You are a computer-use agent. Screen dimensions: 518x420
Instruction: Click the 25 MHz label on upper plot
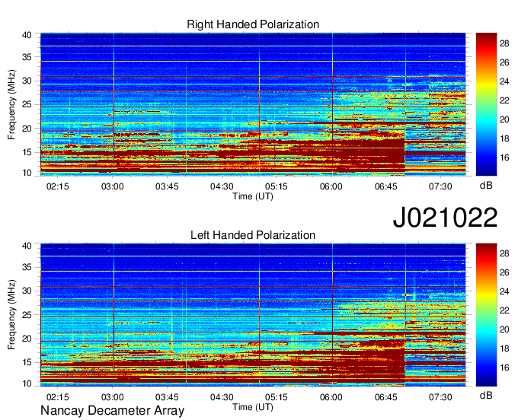27,104
